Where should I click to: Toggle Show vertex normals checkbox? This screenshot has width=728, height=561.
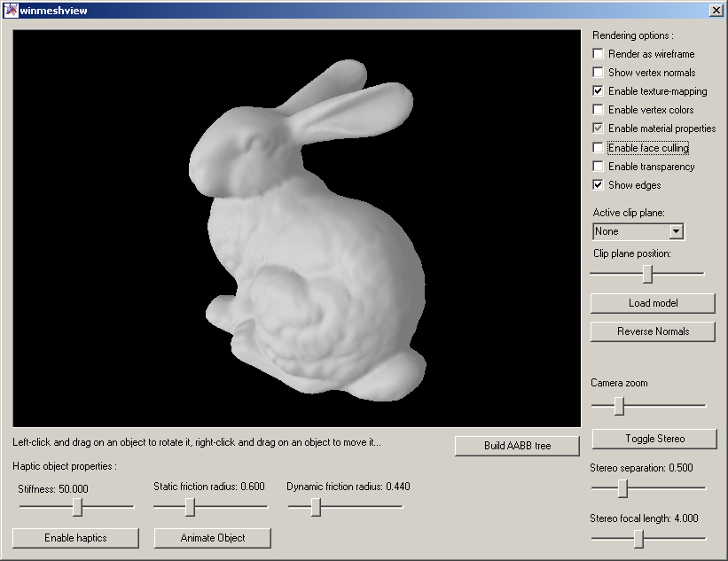point(599,73)
